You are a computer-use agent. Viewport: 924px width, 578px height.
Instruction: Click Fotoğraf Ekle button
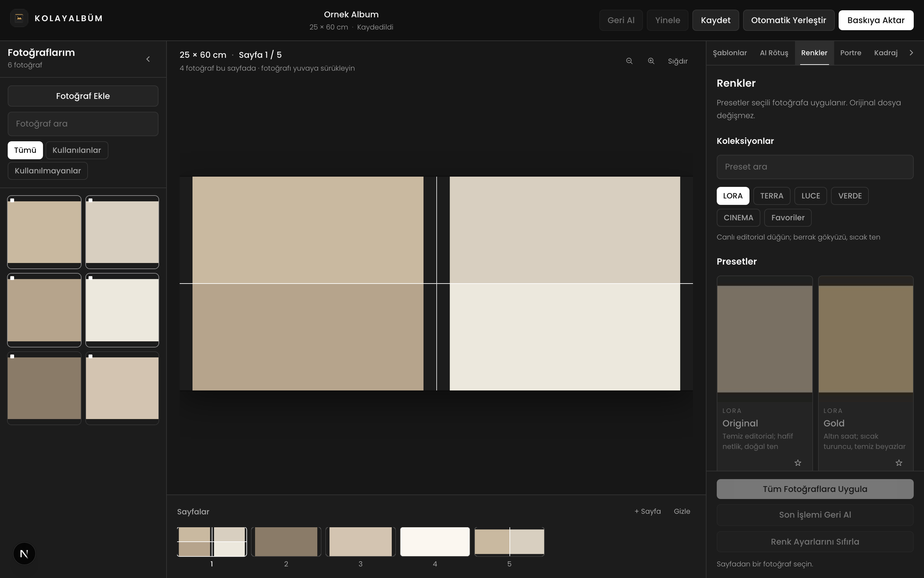[x=83, y=96]
